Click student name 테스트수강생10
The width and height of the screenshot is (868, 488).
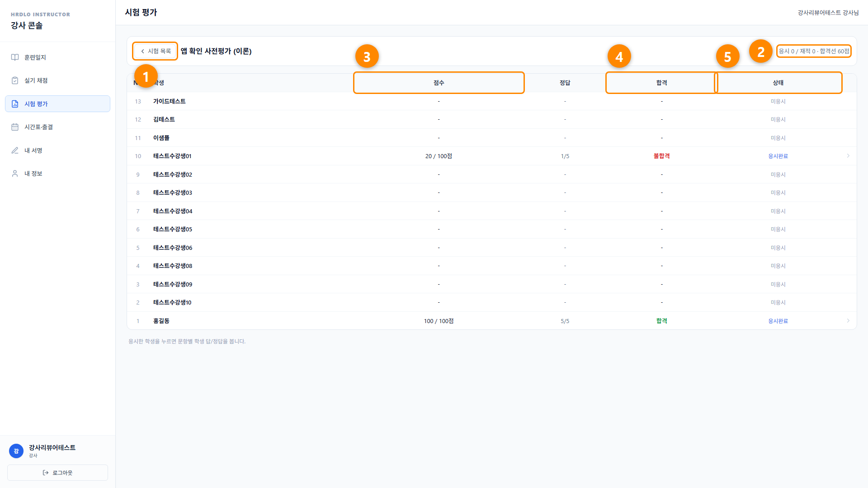[x=172, y=303]
